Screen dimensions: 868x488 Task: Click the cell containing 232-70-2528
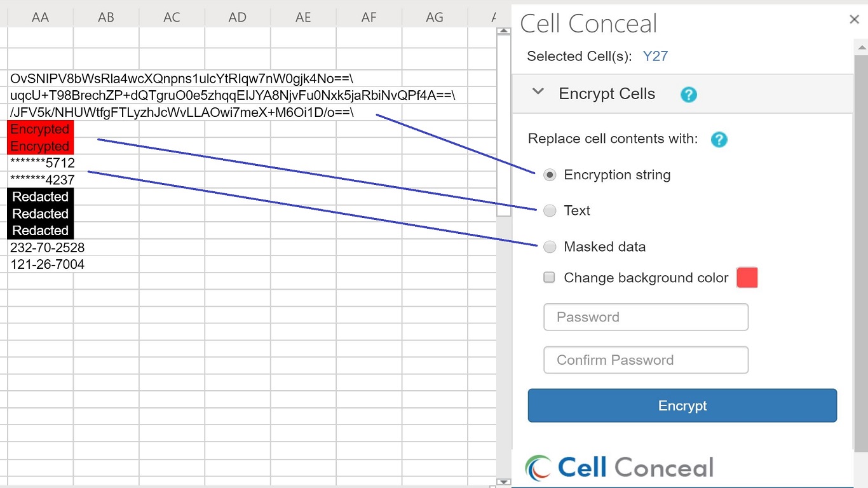coord(41,247)
